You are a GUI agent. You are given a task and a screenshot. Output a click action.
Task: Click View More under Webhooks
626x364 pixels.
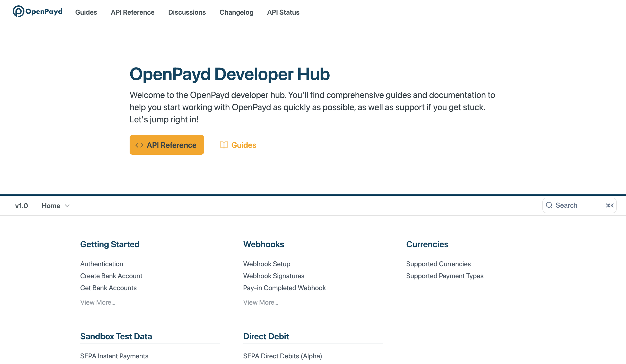click(x=261, y=302)
